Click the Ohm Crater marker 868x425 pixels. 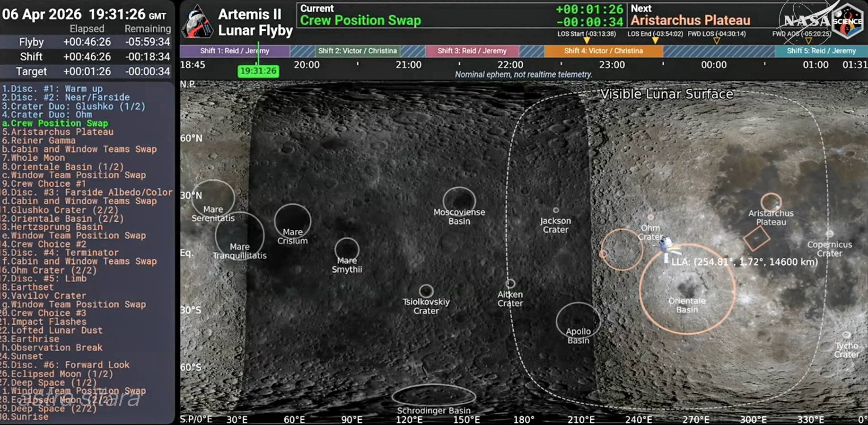coord(651,217)
